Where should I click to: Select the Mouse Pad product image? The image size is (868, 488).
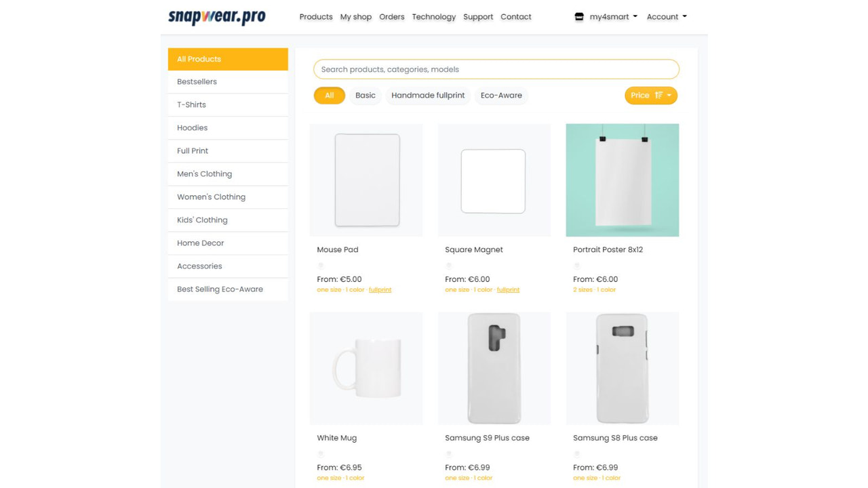point(366,180)
